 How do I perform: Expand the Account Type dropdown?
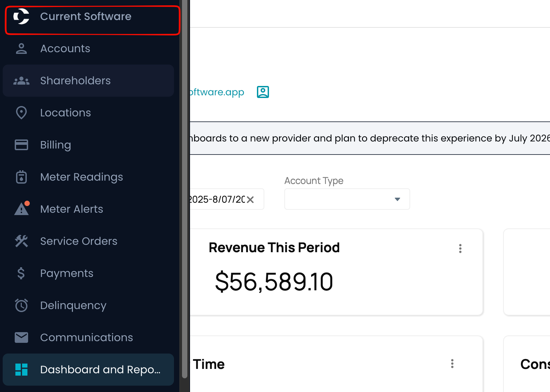tap(347, 199)
